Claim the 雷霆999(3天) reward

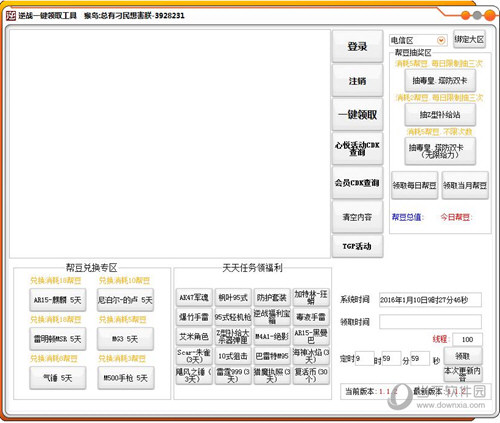click(x=233, y=376)
